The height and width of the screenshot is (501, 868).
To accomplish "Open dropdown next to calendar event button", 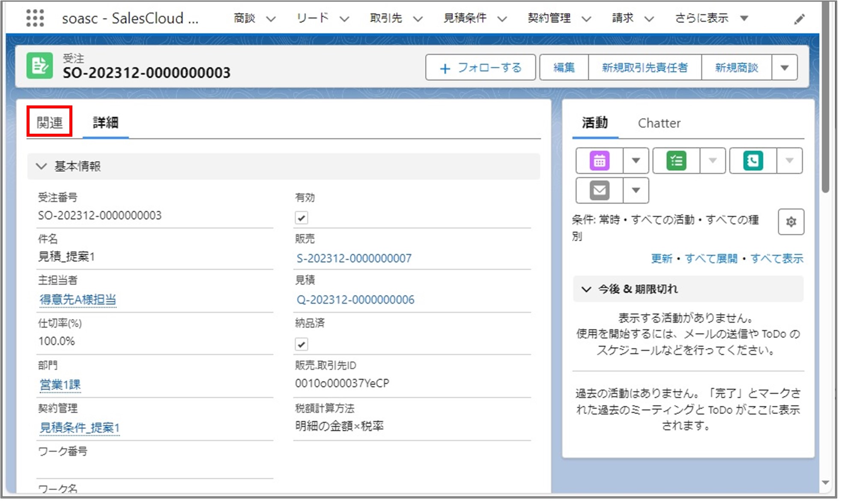I will [x=636, y=161].
